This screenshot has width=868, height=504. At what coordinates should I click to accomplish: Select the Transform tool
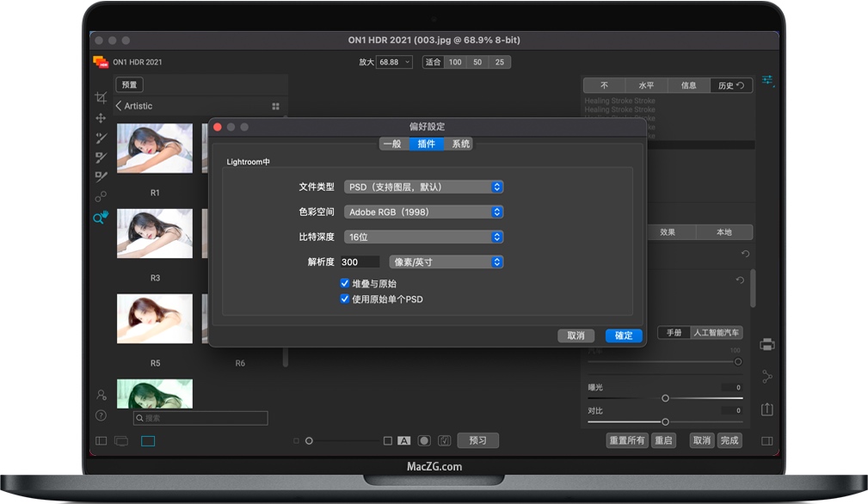pos(101,119)
